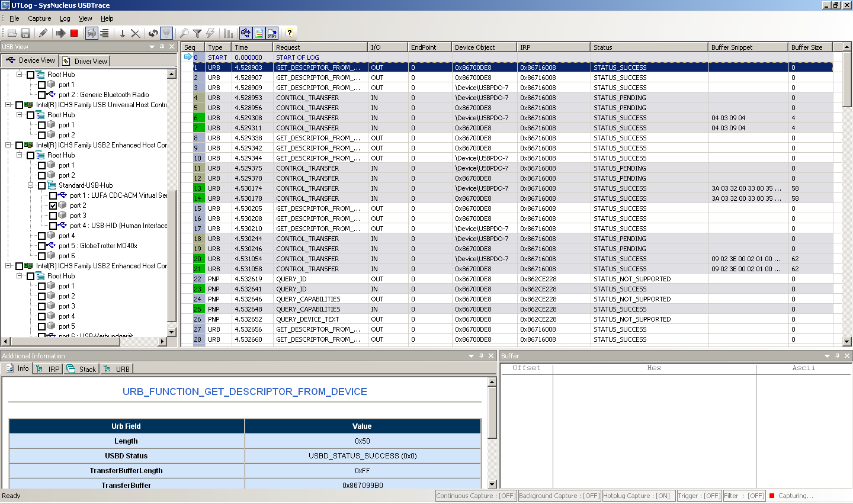This screenshot has width=853, height=504.
Task: Toggle the light bulb toolbar icon
Action: [166, 33]
